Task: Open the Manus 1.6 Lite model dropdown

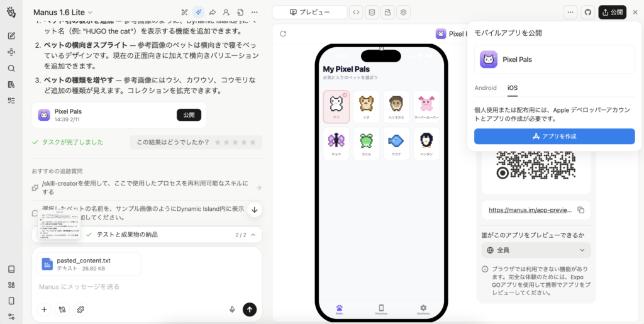Action: 63,12
